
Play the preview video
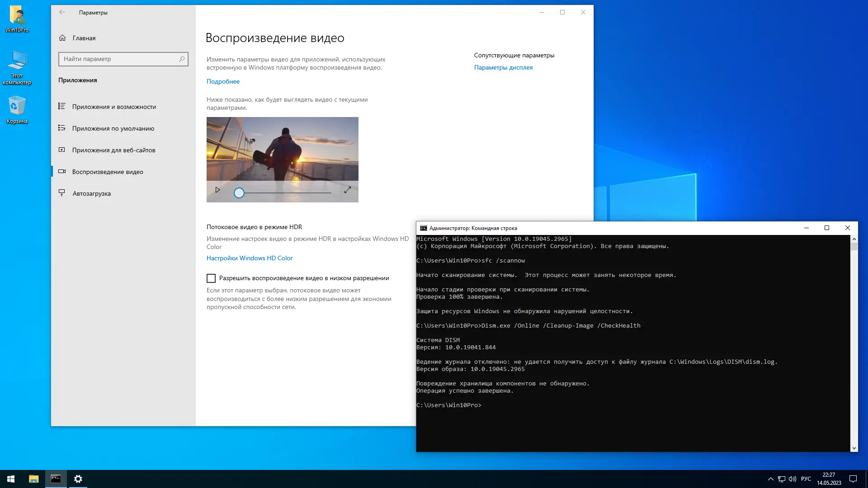[x=217, y=190]
